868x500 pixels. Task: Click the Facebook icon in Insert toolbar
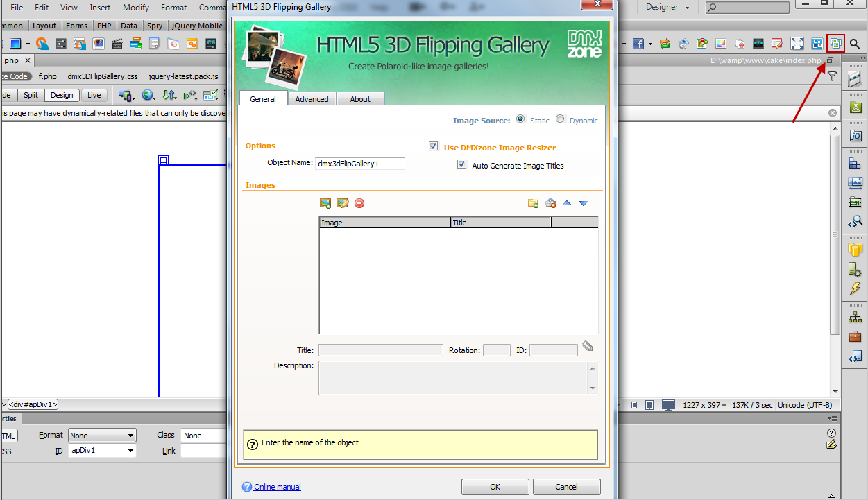point(638,44)
